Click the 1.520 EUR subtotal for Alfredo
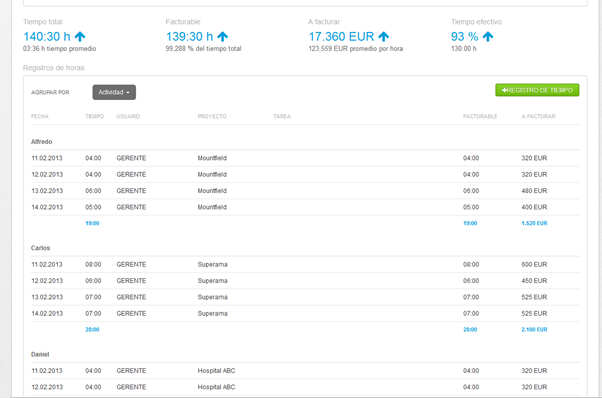The width and height of the screenshot is (602, 398). (534, 223)
